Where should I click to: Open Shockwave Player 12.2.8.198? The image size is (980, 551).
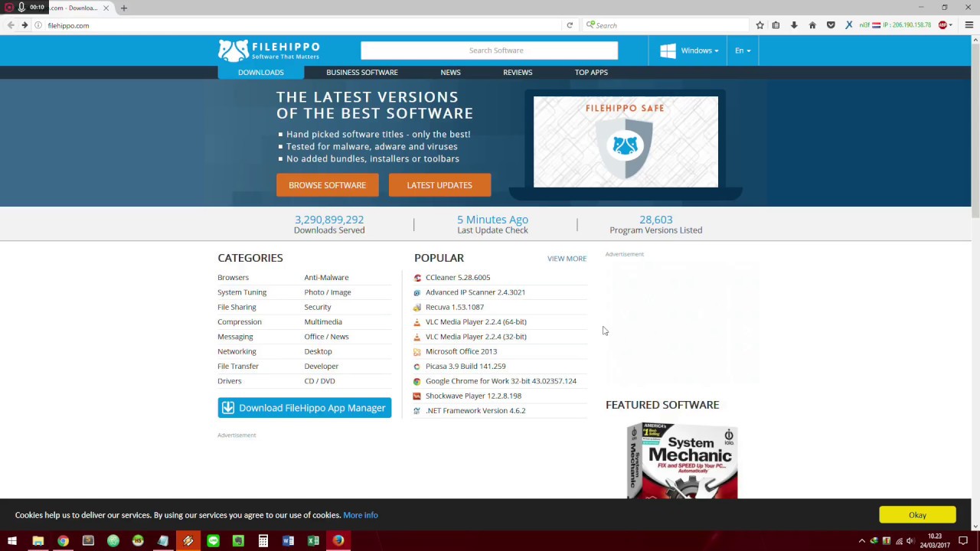(473, 396)
